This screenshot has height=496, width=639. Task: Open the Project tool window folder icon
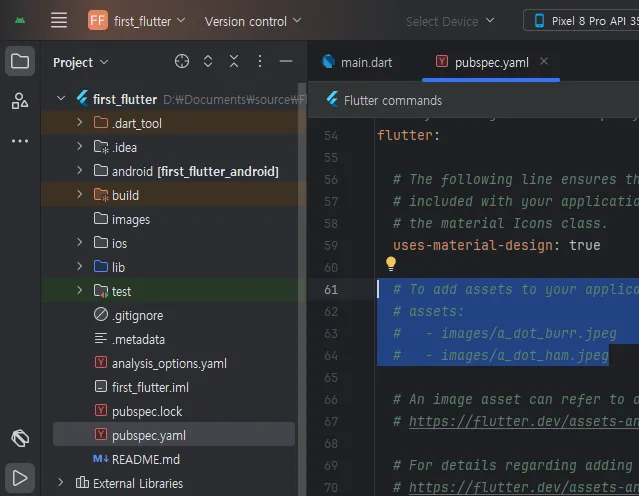pyautogui.click(x=20, y=62)
